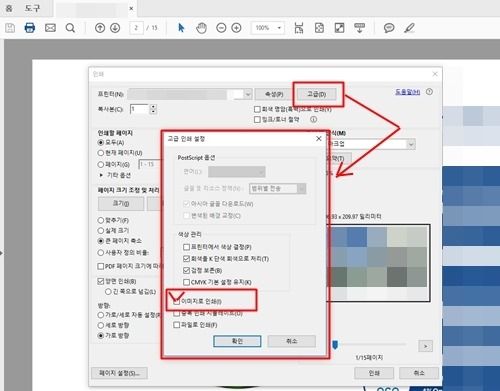500x391 pixels.
Task: Click the 페이지 설정(S)... button
Action: (119, 373)
